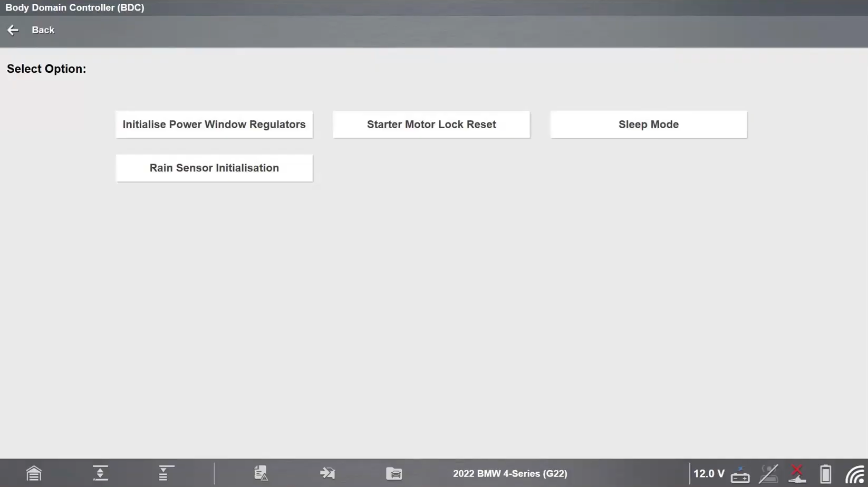868x487 pixels.
Task: Open the document warning report icon
Action: [261, 473]
